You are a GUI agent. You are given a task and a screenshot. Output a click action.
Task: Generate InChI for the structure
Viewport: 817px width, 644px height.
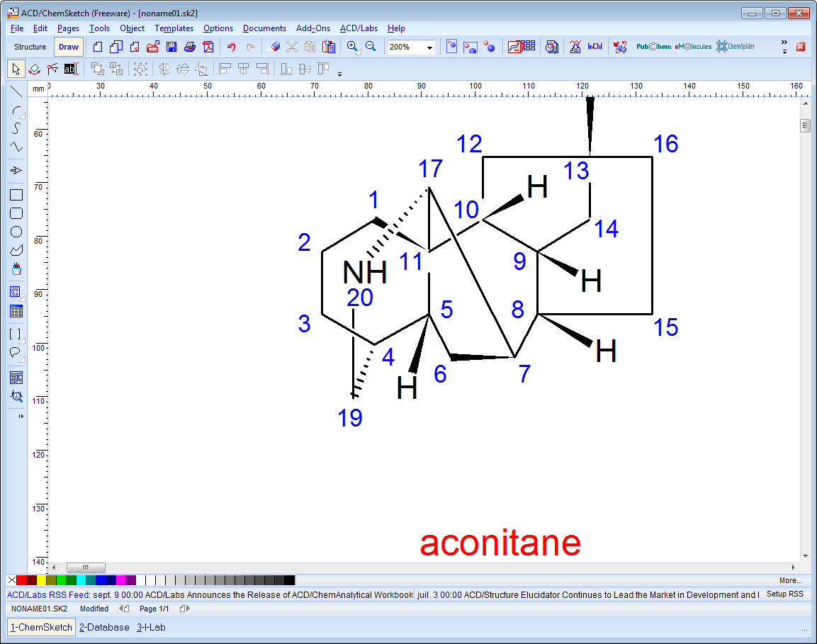click(596, 46)
